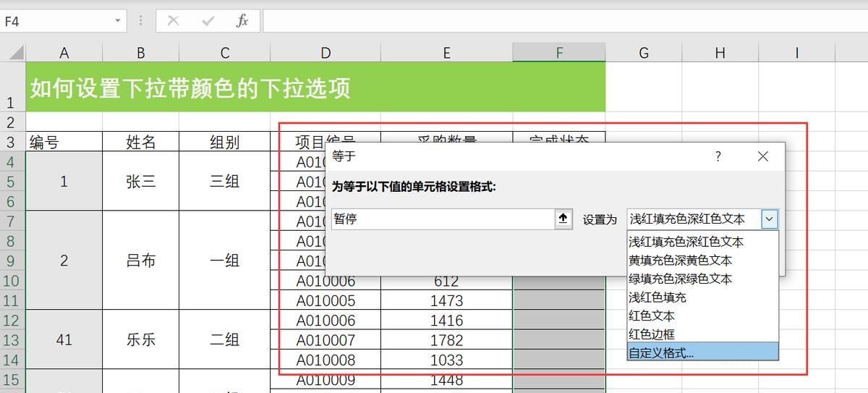Screen dimensions: 868x393
Task: Select column F header
Action: point(559,52)
